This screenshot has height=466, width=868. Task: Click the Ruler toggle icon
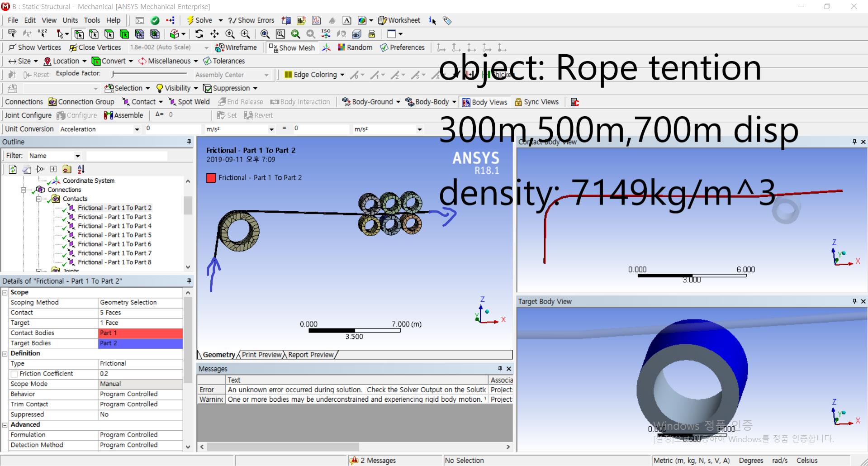tap(372, 34)
